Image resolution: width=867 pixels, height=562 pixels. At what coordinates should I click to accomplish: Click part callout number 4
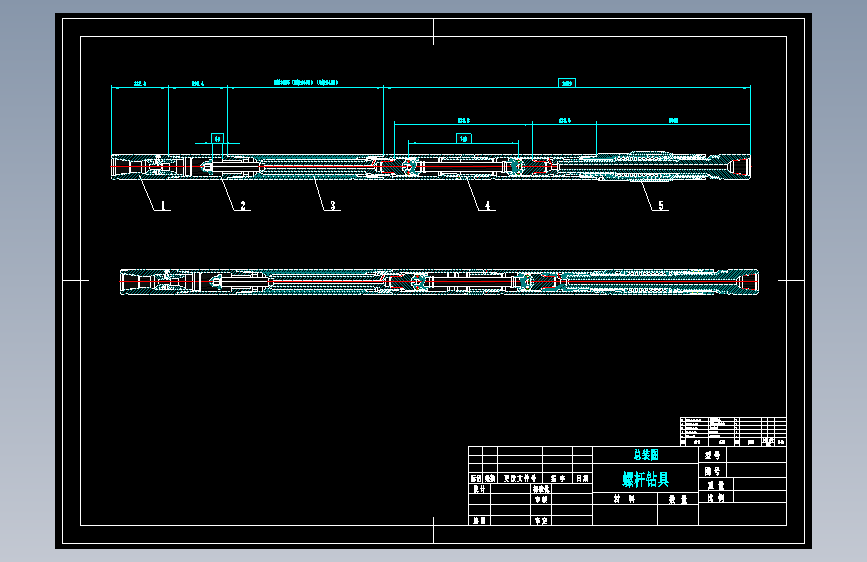[487, 206]
